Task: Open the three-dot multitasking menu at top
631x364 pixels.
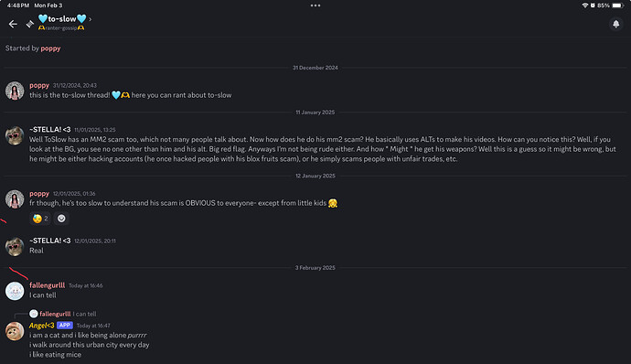Action: [x=315, y=5]
